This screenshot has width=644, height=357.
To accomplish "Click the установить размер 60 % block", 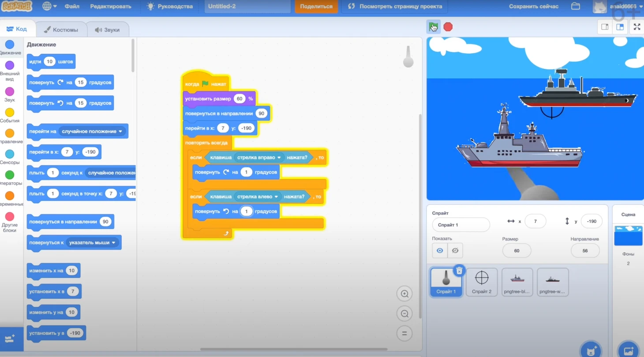I will click(x=219, y=99).
